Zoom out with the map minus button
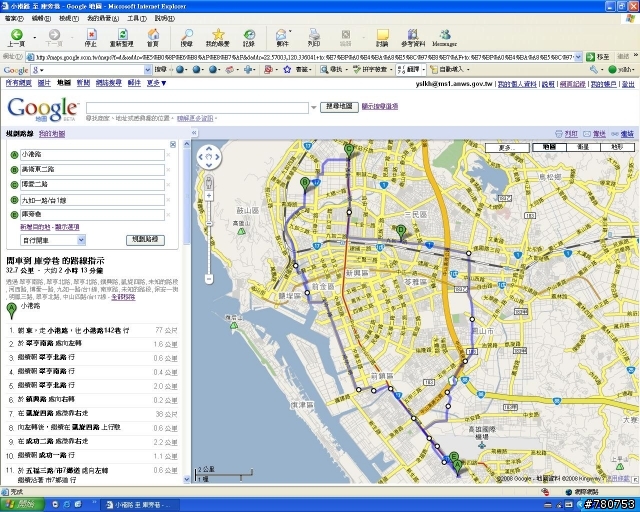 pyautogui.click(x=209, y=279)
